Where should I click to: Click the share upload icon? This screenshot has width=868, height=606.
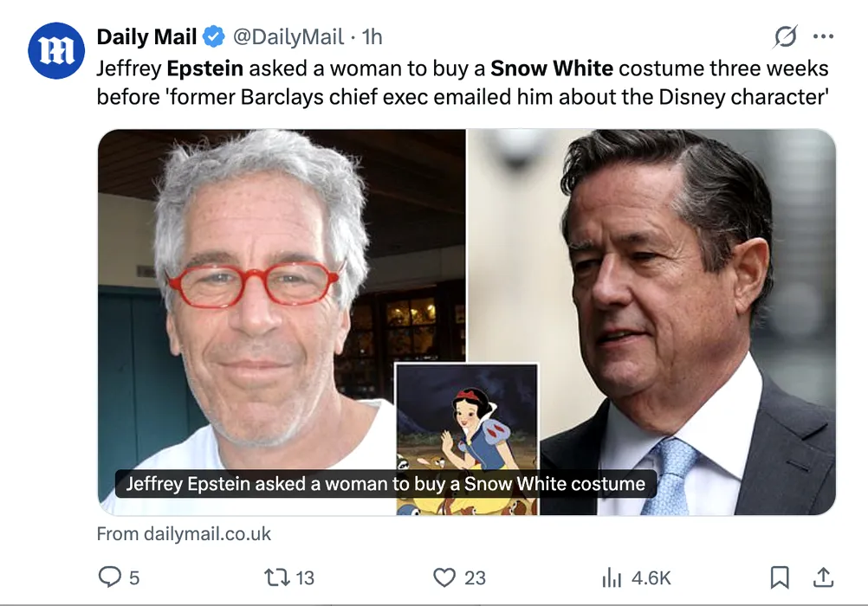(822, 577)
